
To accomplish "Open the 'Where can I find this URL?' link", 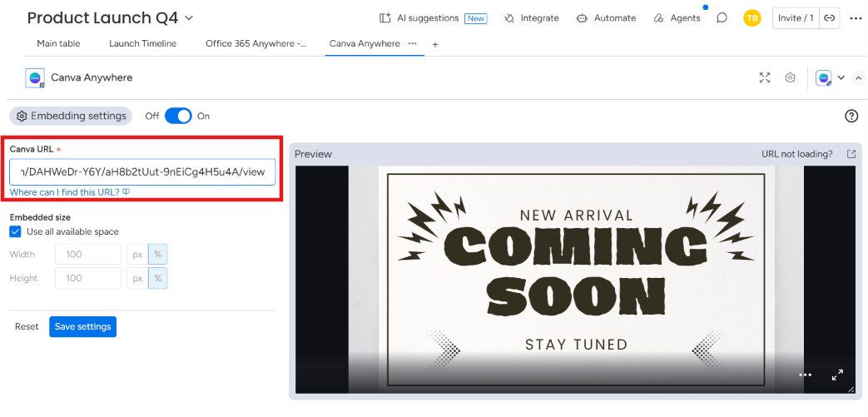I will [x=70, y=192].
